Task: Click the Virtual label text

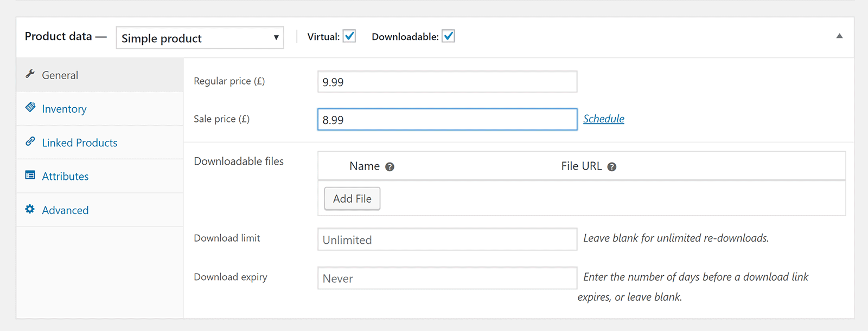Action: pos(324,37)
